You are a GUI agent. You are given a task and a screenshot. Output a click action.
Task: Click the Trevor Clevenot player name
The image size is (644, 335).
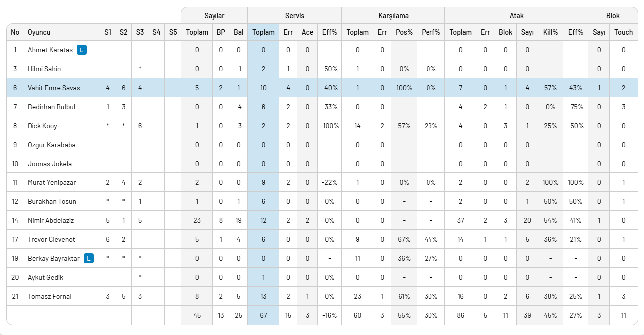[x=51, y=239]
